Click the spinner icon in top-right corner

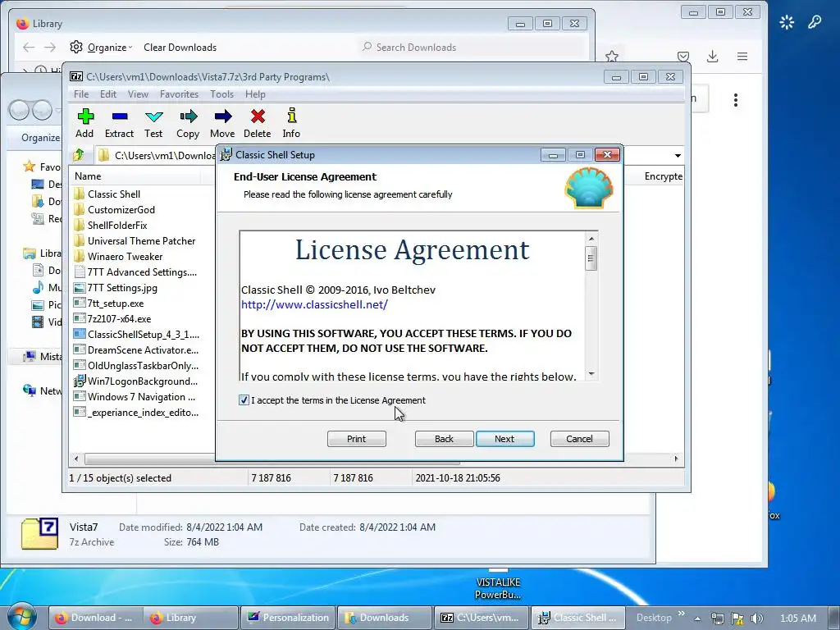787,22
